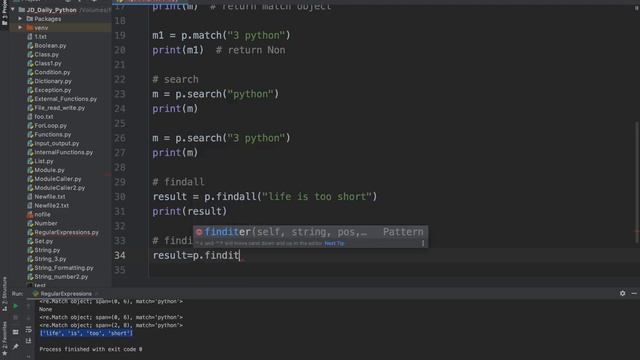Click 'print(m1)' on line 20
Image resolution: width=640 pixels, height=360 pixels.
(178, 50)
